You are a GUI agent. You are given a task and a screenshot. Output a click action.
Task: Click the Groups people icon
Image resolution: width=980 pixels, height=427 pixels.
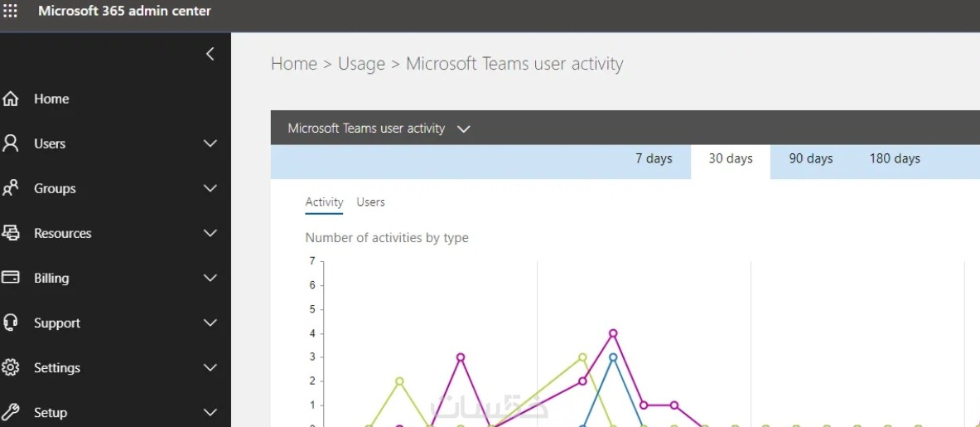tap(11, 188)
